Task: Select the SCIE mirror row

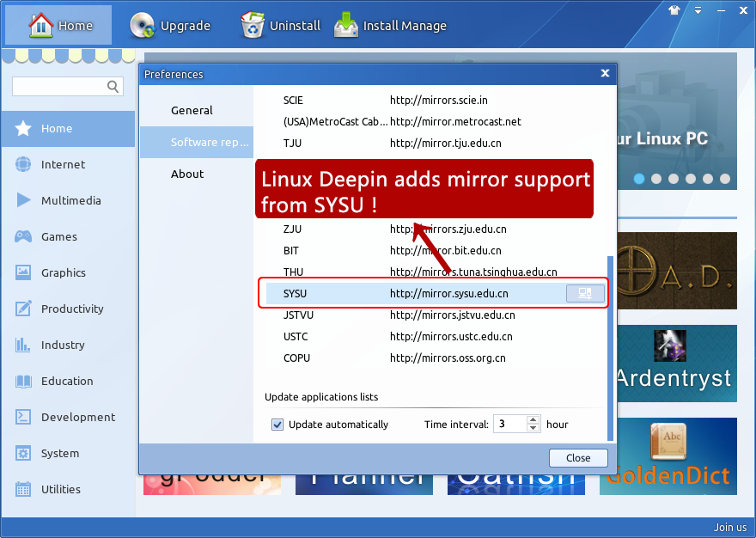Action: [x=436, y=101]
